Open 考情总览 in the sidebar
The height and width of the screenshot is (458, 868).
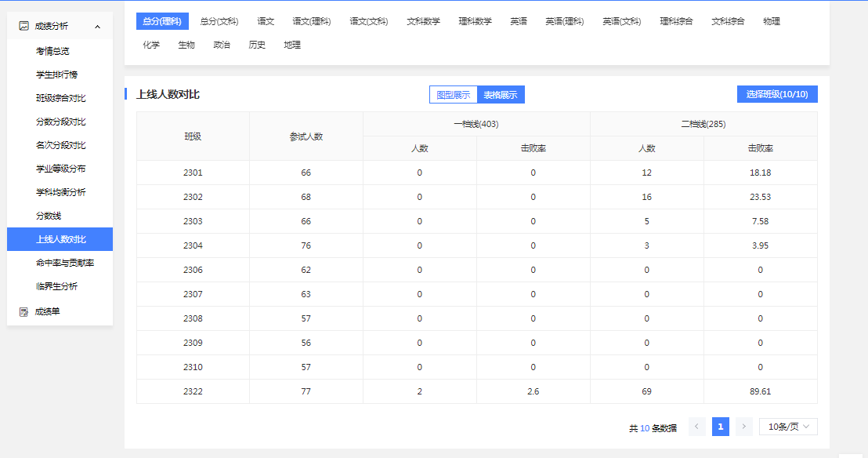point(52,51)
